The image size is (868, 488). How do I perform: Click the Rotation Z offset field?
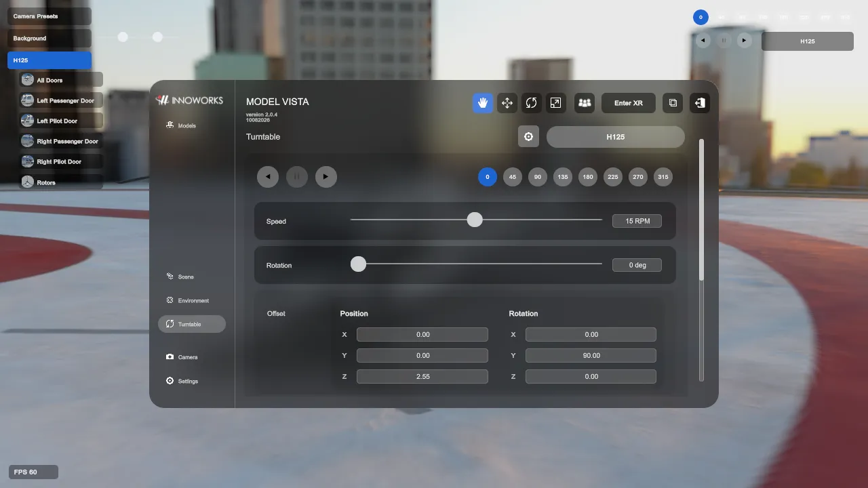591,376
